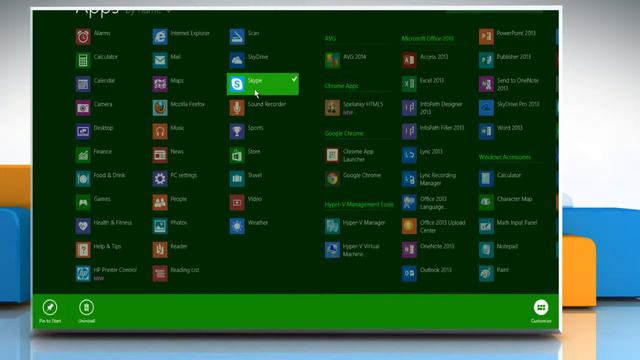Open the Hyper-V Manager icon
This screenshot has width=640, height=360.
(332, 226)
